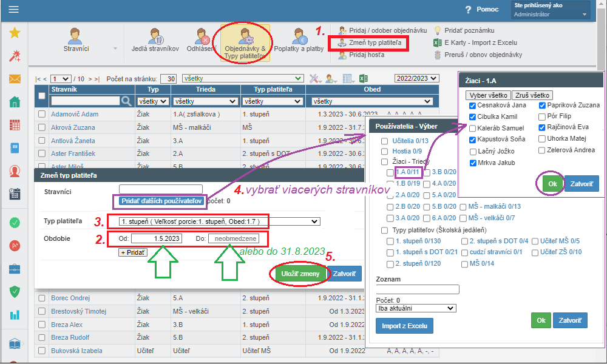Open the Typ platiteľa 1. stupeň dropdown
This screenshot has height=364, width=607.
coord(214,221)
